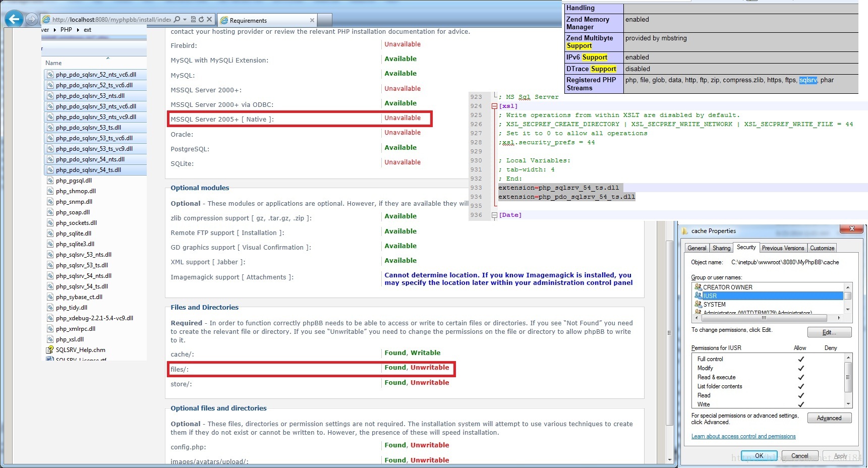Collapse the [Date] section fold marker
Viewport: 868px width, 468px height.
point(494,215)
